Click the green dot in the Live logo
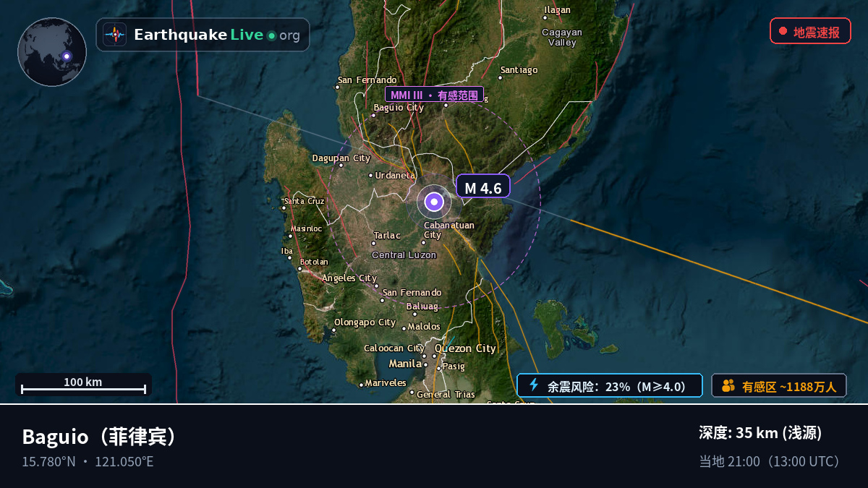The width and height of the screenshot is (868, 488). 271,35
